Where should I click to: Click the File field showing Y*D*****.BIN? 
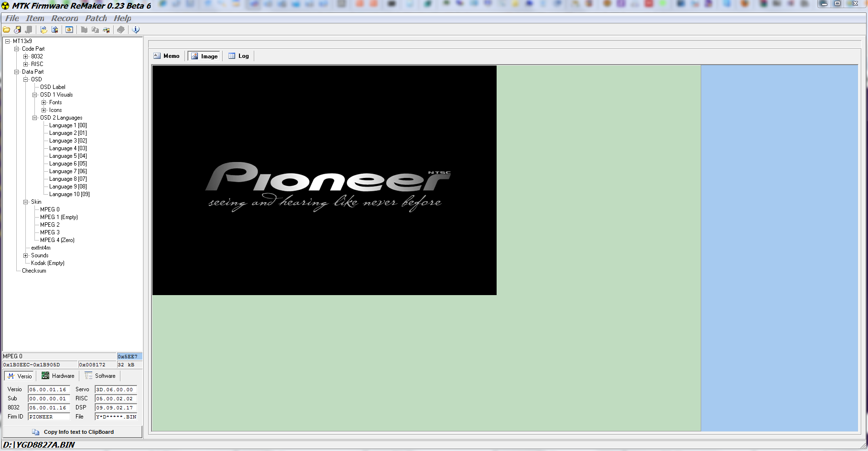pyautogui.click(x=116, y=417)
